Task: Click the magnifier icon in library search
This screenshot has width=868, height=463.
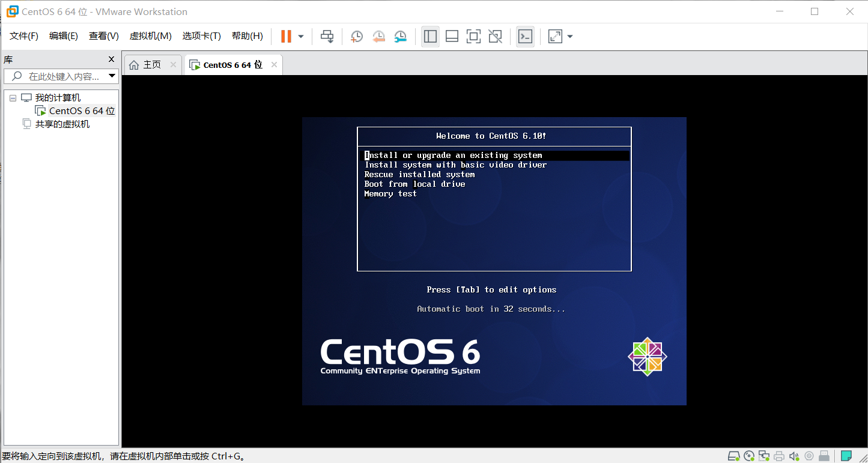Action: [x=17, y=76]
